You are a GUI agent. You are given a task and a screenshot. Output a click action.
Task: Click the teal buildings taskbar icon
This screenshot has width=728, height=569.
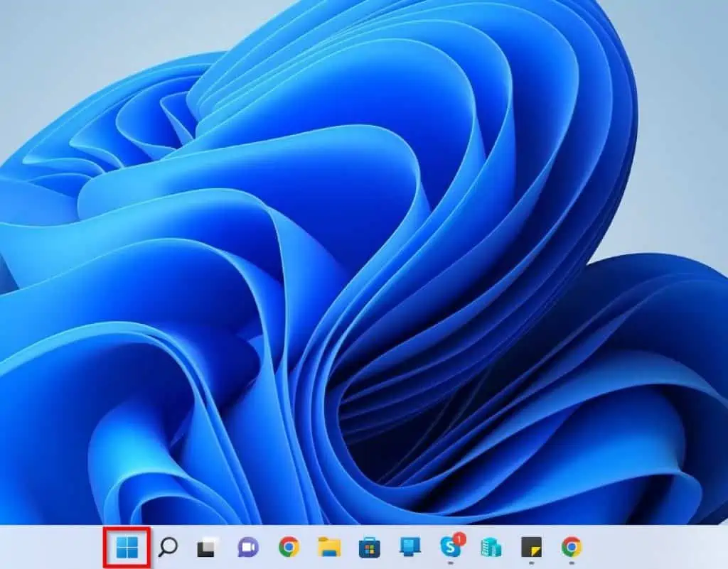pyautogui.click(x=491, y=547)
